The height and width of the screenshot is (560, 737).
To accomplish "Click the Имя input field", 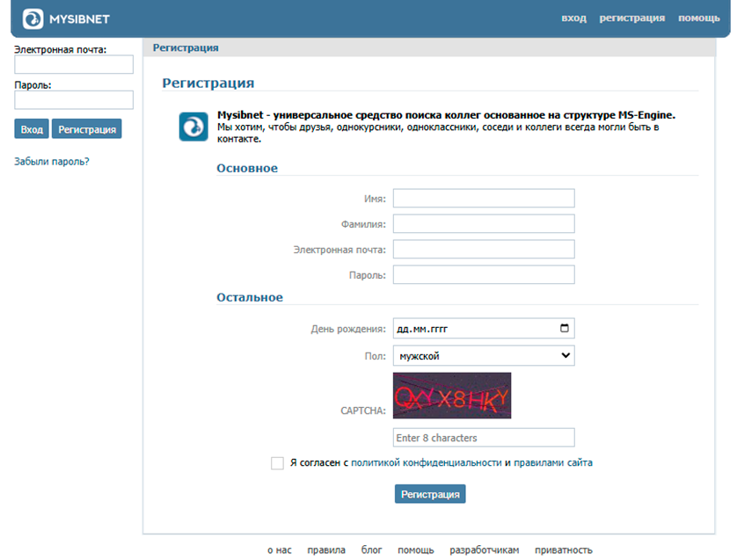I will click(483, 199).
